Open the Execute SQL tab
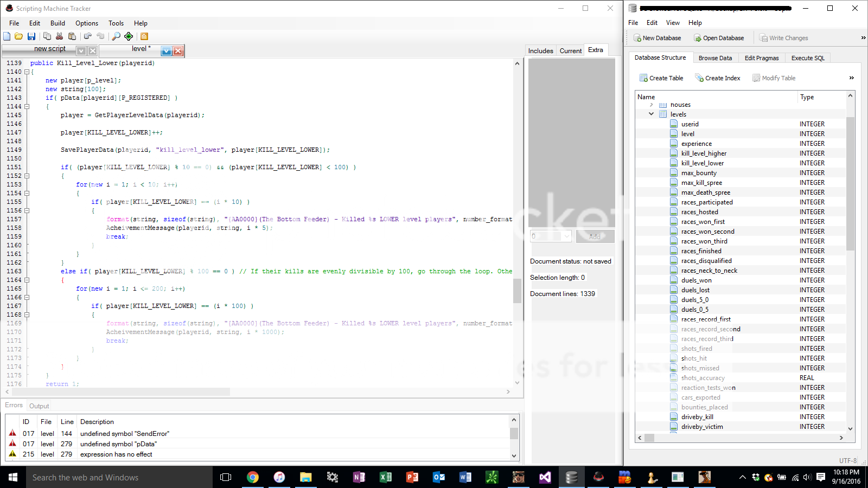This screenshot has height=488, width=868. pos(808,58)
